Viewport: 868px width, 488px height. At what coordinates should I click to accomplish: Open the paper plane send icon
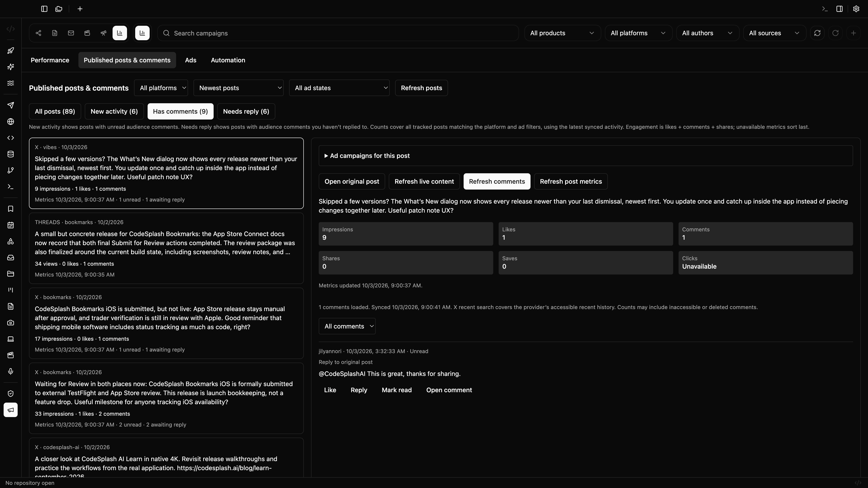tap(10, 106)
